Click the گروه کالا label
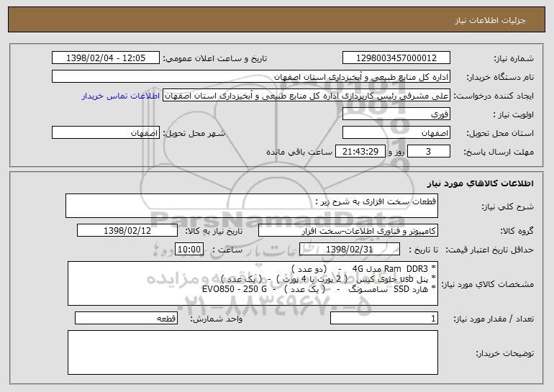 tap(517, 232)
